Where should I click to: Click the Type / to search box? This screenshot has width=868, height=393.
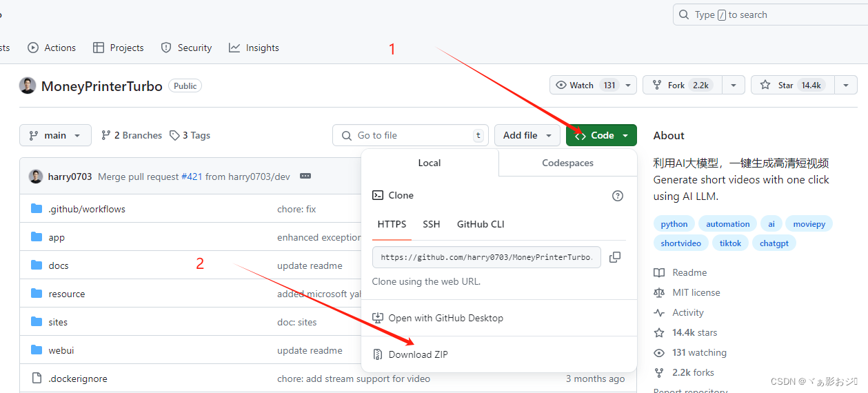[770, 14]
